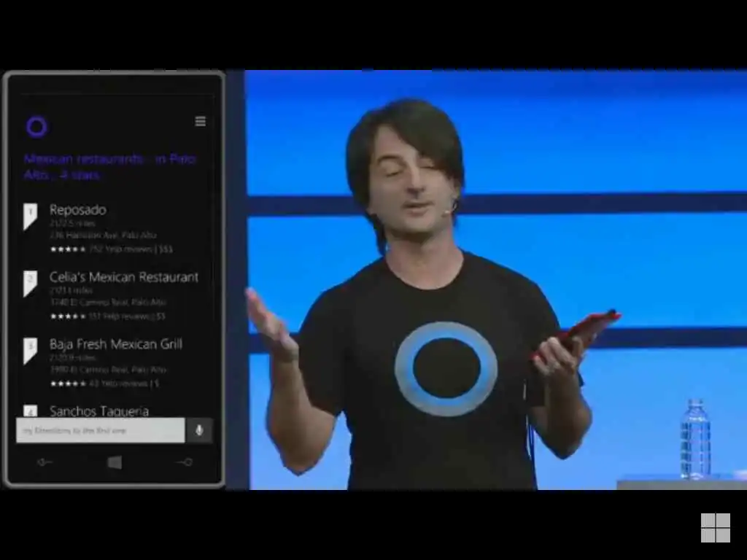Click Reposado's Palo Alto address line
The height and width of the screenshot is (560, 747).
tap(103, 236)
